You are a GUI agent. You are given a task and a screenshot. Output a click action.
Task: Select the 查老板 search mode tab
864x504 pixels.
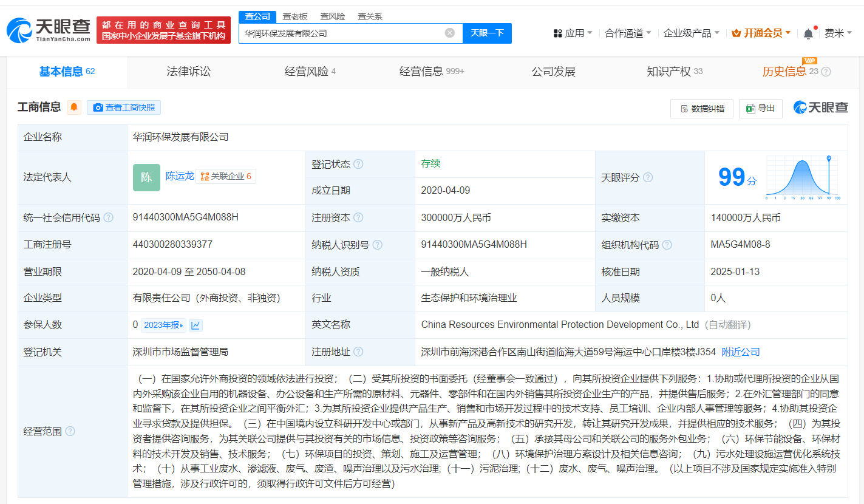pos(295,16)
